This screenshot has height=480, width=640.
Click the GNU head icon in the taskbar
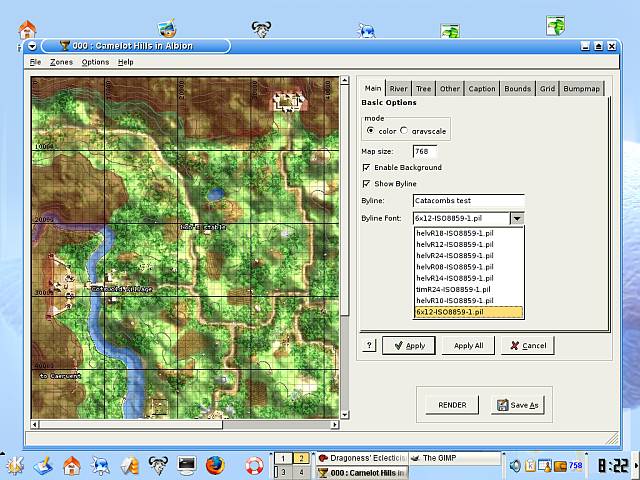tap(158, 465)
